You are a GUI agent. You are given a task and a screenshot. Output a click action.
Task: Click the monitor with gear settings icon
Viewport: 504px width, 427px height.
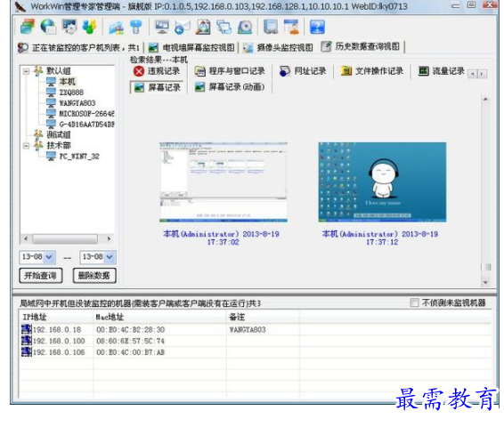(69, 27)
